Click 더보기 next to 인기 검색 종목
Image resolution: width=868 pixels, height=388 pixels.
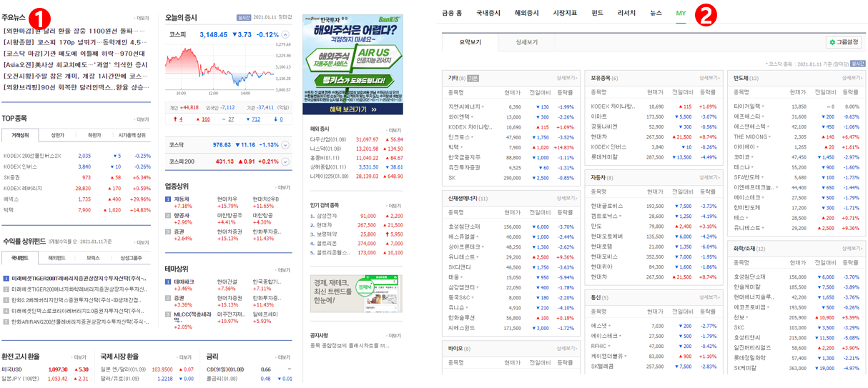(x=395, y=206)
